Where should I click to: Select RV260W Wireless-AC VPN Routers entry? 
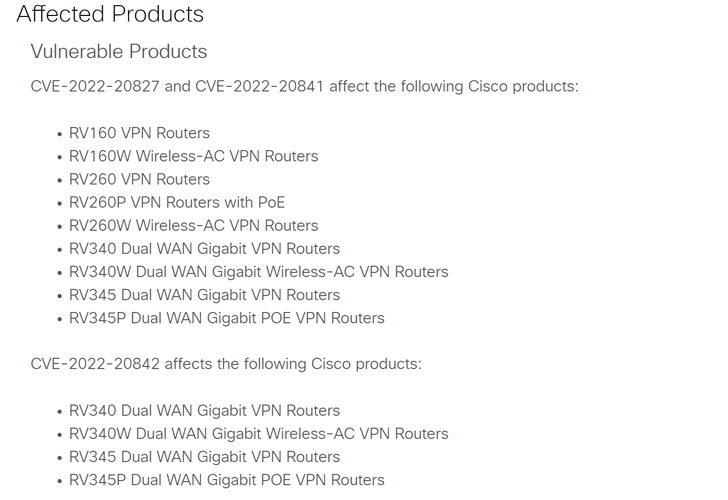pos(194,226)
